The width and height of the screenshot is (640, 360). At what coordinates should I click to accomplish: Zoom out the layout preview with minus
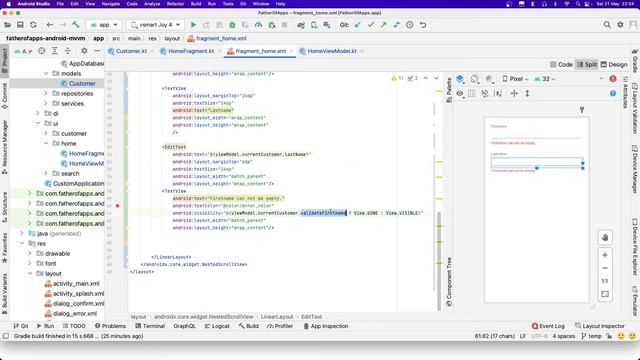point(605,268)
